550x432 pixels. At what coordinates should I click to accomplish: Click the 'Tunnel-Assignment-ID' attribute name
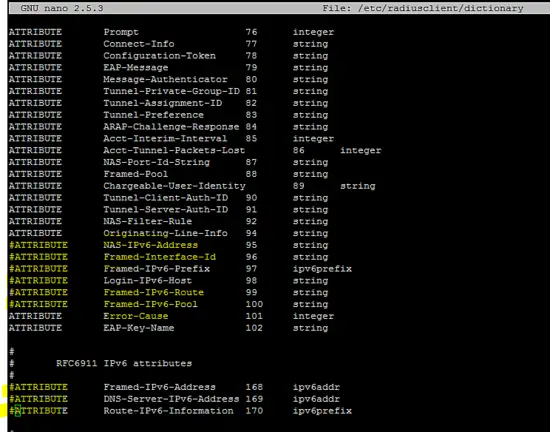163,103
